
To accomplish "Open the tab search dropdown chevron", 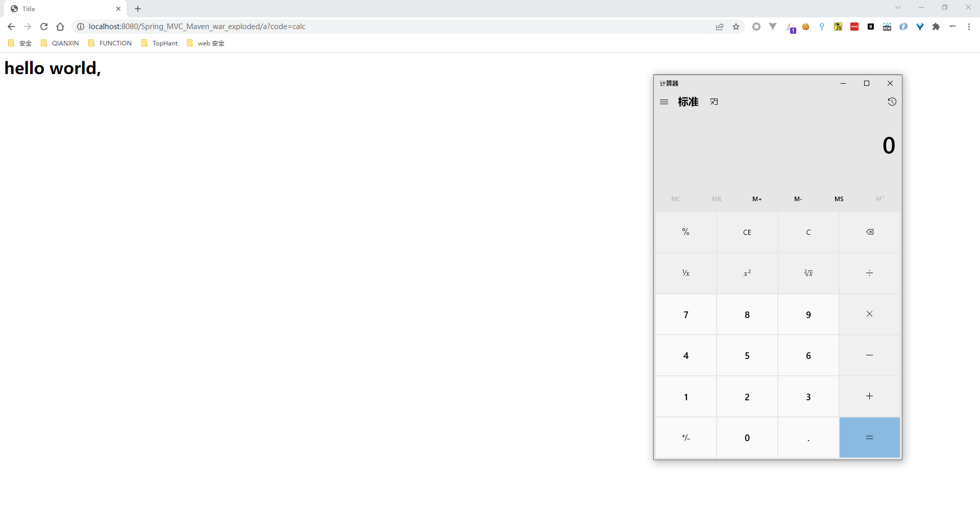I will coord(898,7).
